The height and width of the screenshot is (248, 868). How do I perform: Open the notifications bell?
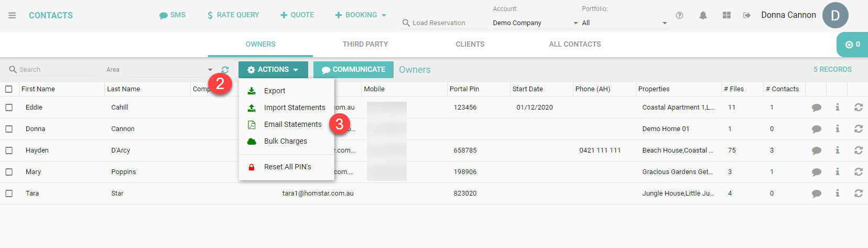coord(703,15)
